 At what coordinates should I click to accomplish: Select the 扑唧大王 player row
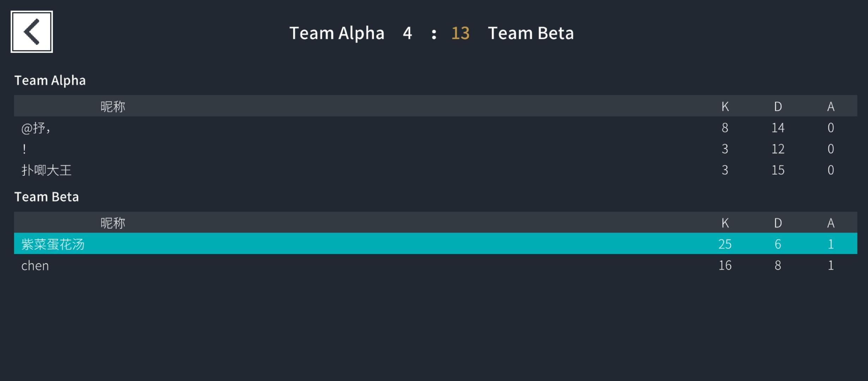coord(435,170)
